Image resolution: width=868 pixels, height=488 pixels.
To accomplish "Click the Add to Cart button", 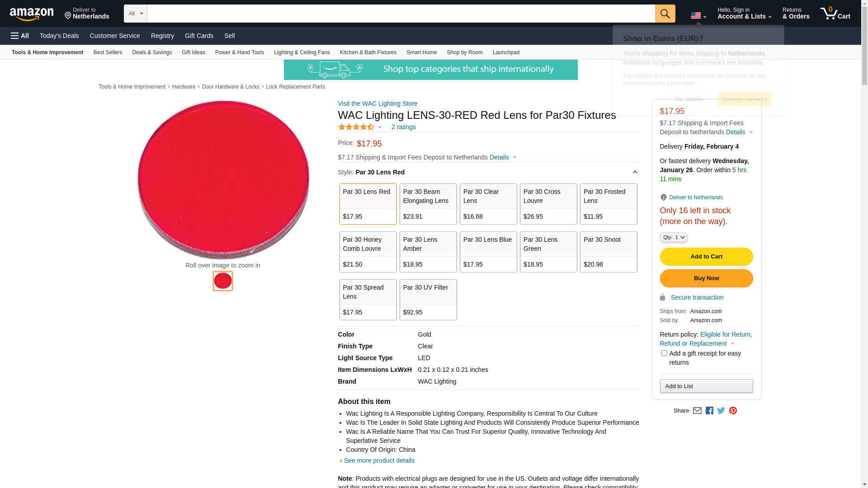I will (706, 257).
